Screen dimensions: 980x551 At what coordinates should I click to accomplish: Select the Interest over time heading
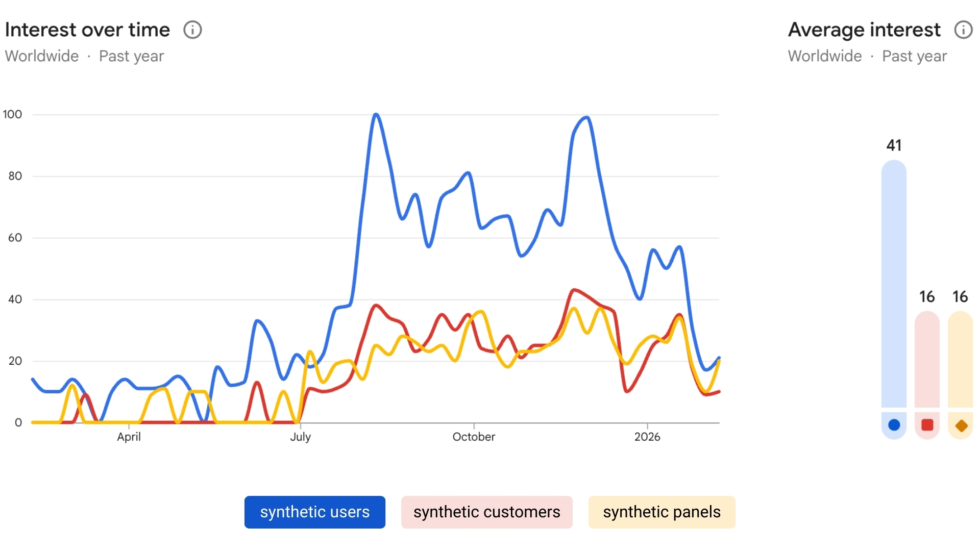(87, 30)
